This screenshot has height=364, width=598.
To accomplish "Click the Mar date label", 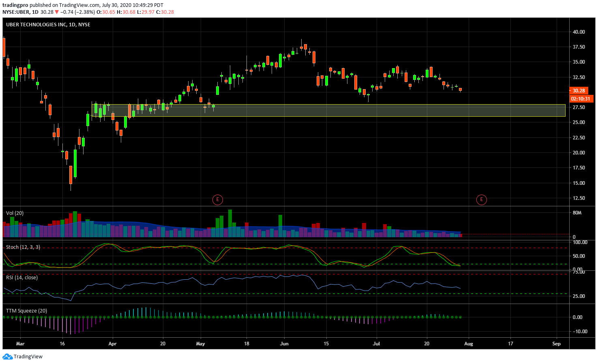I will (20, 344).
